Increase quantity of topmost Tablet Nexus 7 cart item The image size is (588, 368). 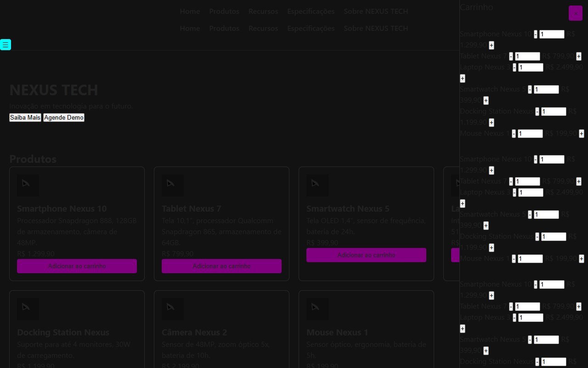[x=579, y=56]
